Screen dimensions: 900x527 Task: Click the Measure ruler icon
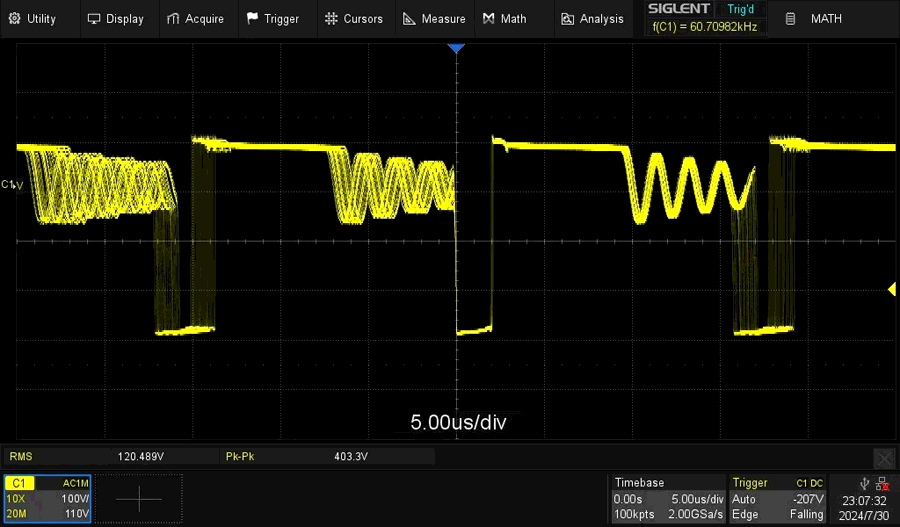click(x=410, y=18)
